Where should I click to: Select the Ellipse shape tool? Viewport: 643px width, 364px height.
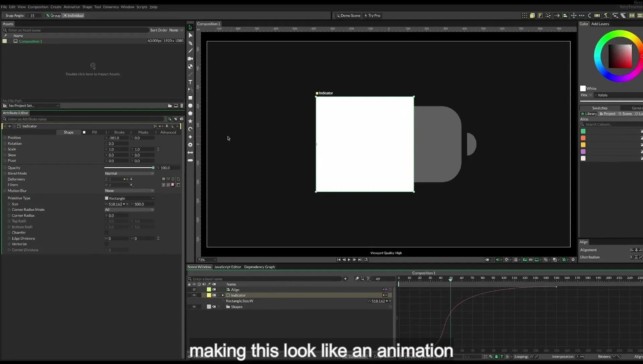(190, 106)
